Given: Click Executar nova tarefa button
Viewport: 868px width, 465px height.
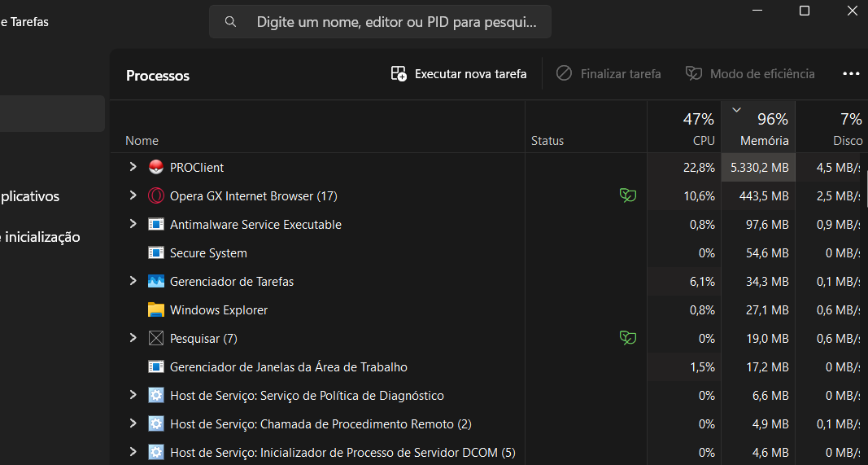Looking at the screenshot, I should (x=459, y=74).
